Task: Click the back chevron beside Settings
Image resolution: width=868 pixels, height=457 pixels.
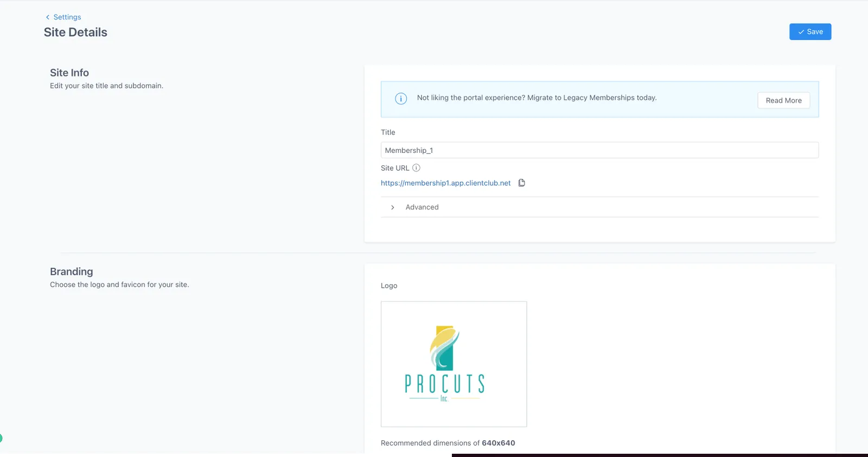Action: tap(48, 17)
